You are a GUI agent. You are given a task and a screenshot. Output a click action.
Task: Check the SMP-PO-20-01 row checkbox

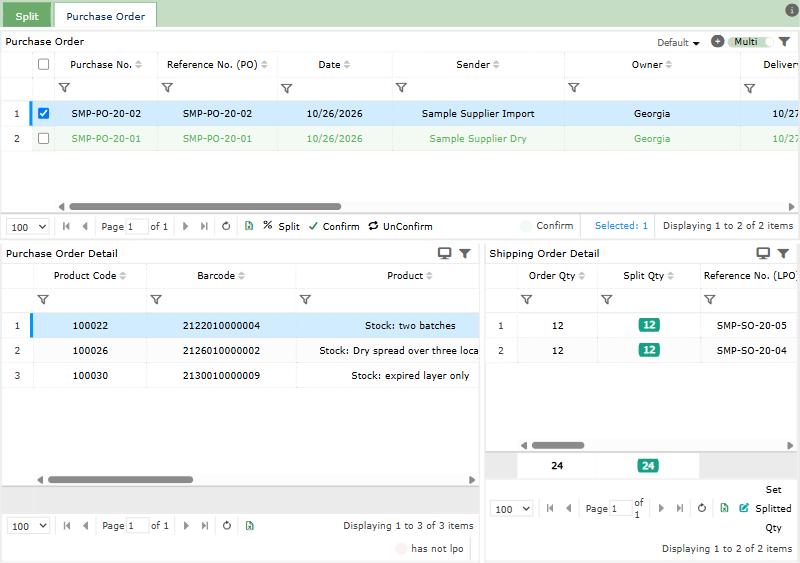[x=43, y=138]
